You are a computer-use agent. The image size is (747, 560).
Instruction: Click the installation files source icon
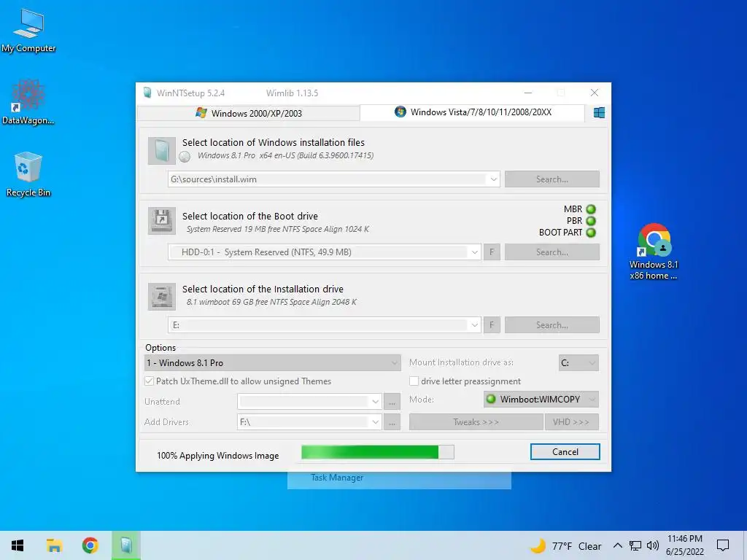[161, 151]
